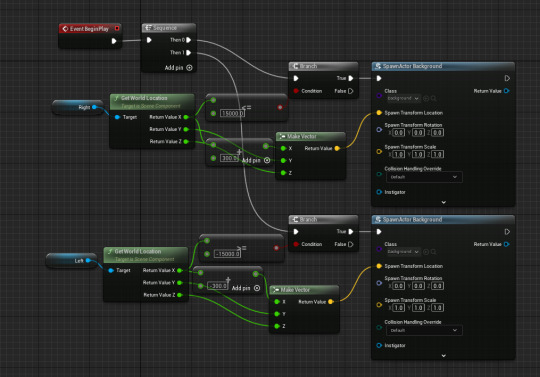Click Return Value Y pin of upper Get World Location
Viewport: 540px width, 377px height.
(x=186, y=129)
